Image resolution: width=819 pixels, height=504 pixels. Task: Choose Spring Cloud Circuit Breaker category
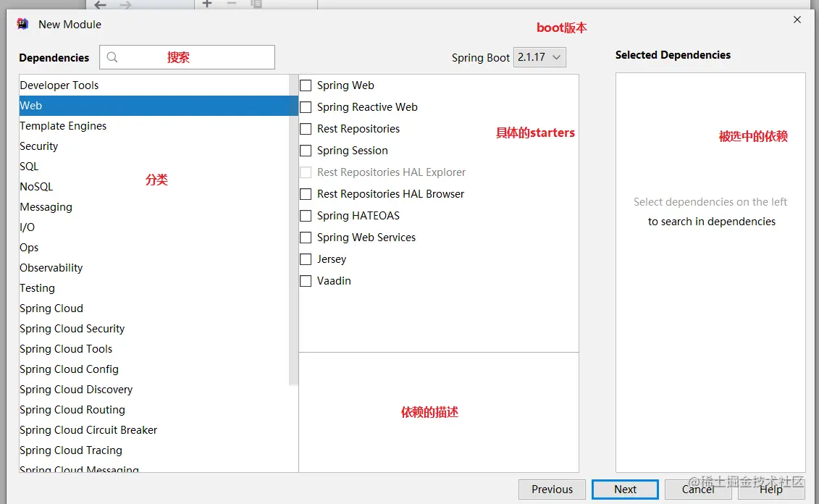[x=154, y=430]
